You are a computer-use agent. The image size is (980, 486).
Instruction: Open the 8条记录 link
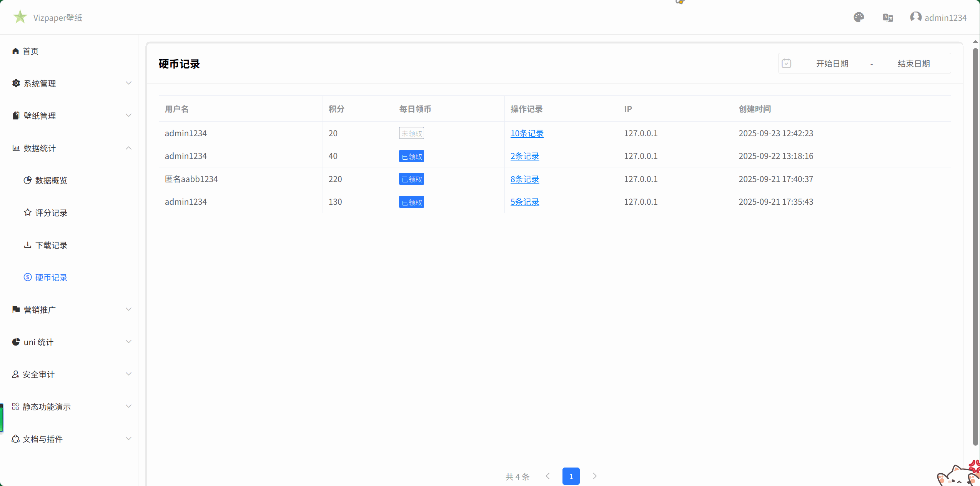point(524,179)
